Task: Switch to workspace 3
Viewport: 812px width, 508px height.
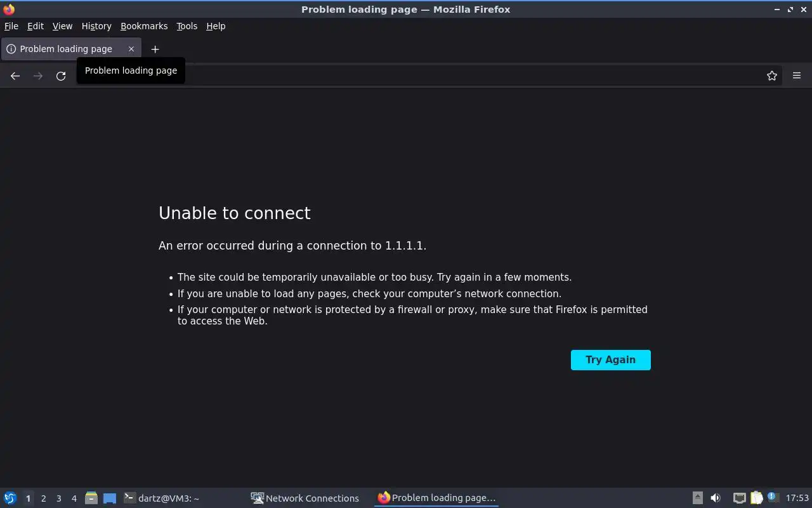Action: (58, 498)
